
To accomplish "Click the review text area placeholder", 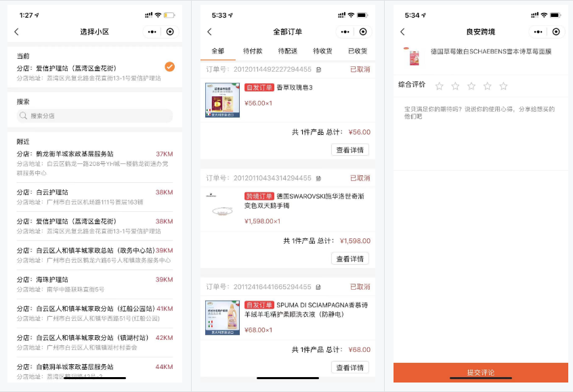I will coord(480,112).
